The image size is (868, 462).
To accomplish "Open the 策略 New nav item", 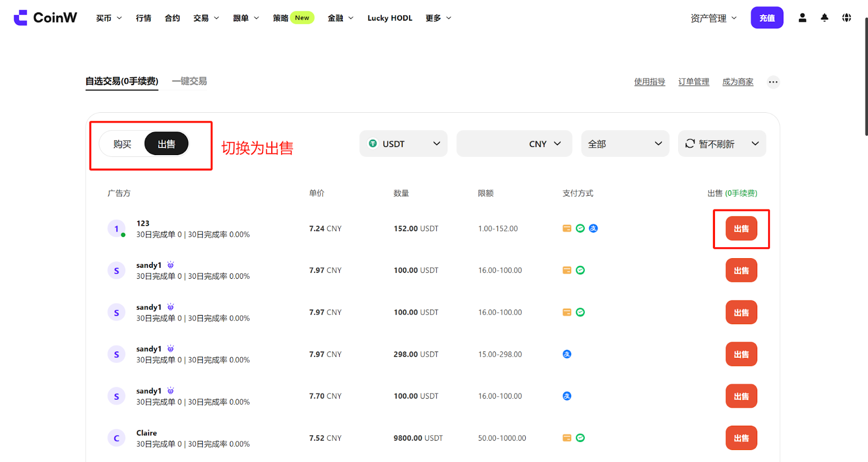I will point(293,18).
